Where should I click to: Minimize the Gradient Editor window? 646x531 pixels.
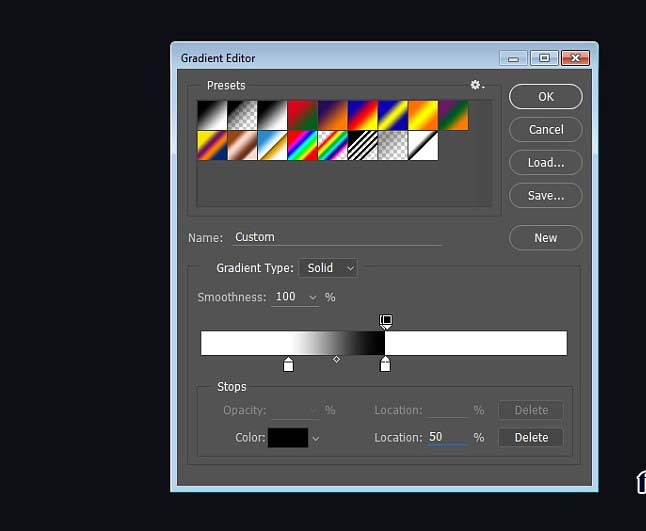(x=513, y=58)
